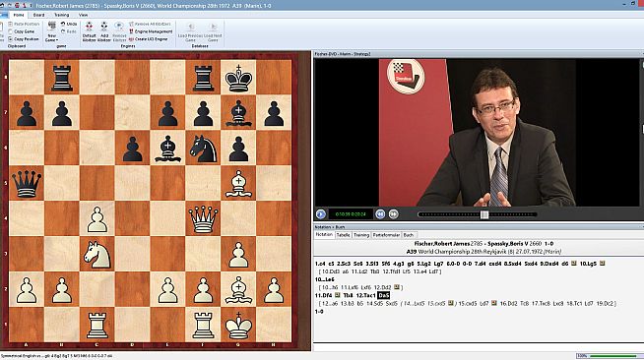Play the video with round play button
Viewport: 644px width, 360px height.
pos(321,214)
